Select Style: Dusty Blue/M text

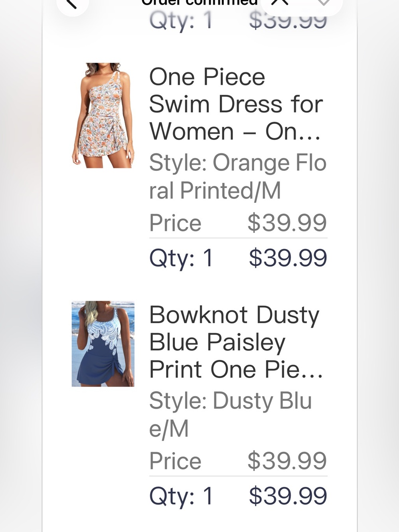point(230,414)
